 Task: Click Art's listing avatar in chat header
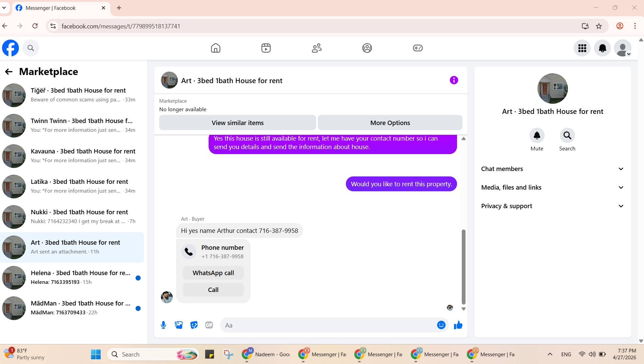(169, 80)
